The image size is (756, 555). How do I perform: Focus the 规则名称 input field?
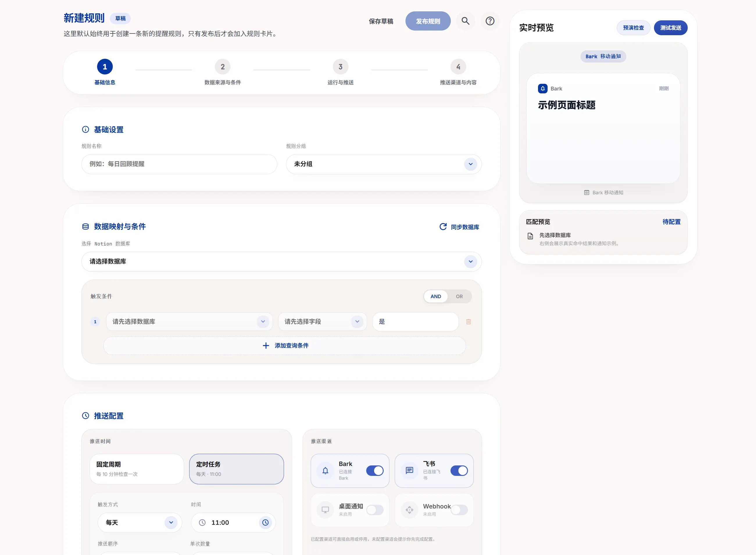point(179,164)
